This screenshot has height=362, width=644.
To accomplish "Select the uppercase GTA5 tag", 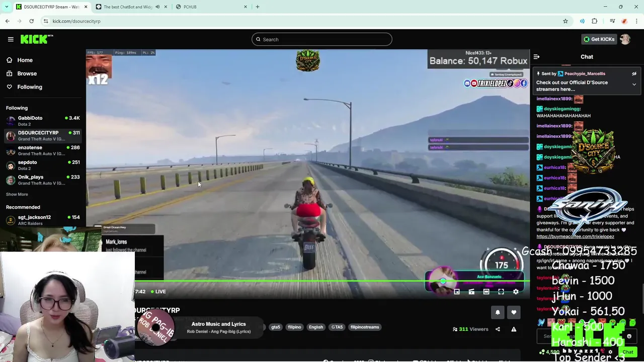I will [337, 327].
